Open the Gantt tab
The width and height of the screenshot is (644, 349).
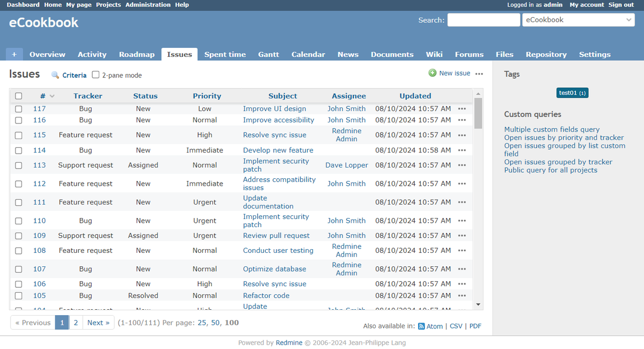[x=268, y=54]
